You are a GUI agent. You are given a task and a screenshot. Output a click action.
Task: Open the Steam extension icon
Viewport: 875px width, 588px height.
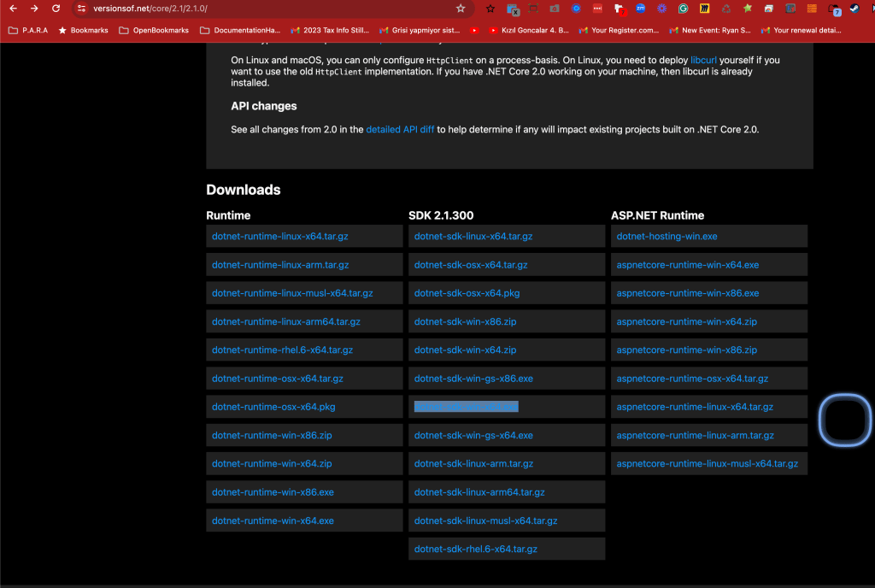click(854, 9)
